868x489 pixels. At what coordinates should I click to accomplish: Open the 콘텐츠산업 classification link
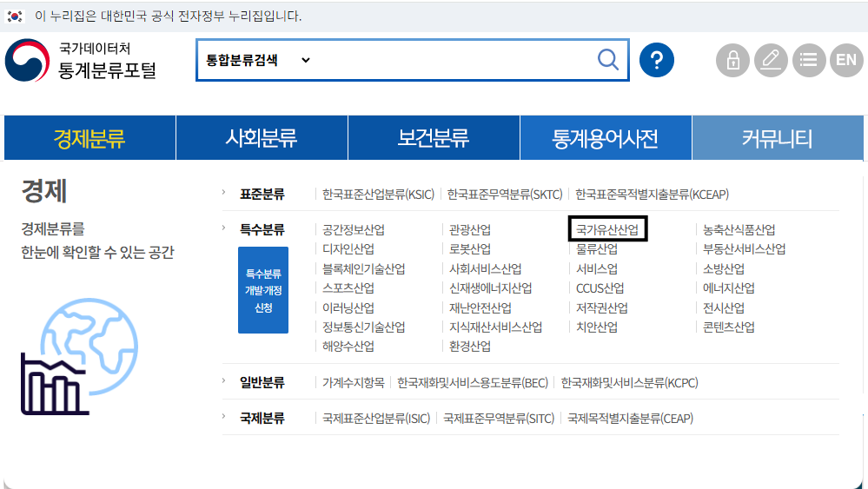[x=728, y=327]
